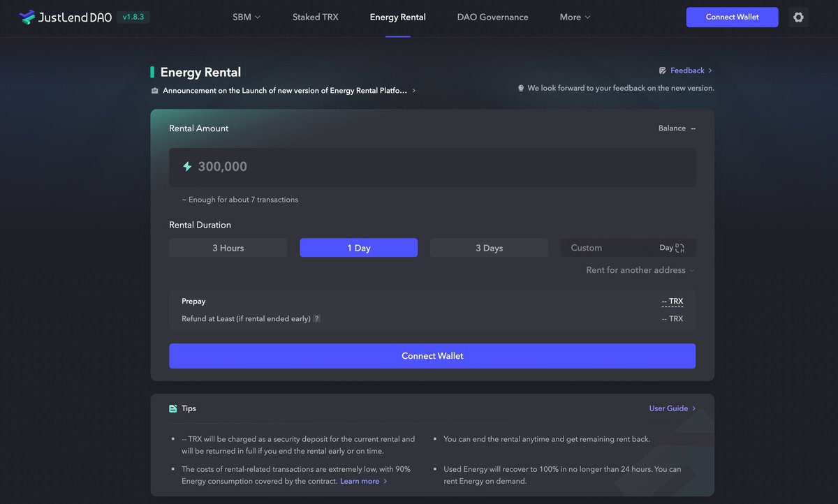Expand the SBM dropdown menu

pos(246,17)
